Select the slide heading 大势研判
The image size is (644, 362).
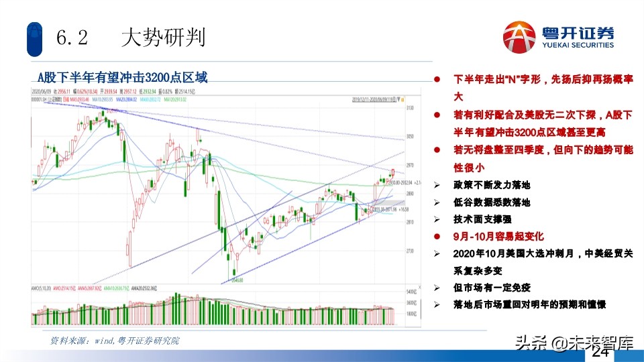(x=163, y=38)
